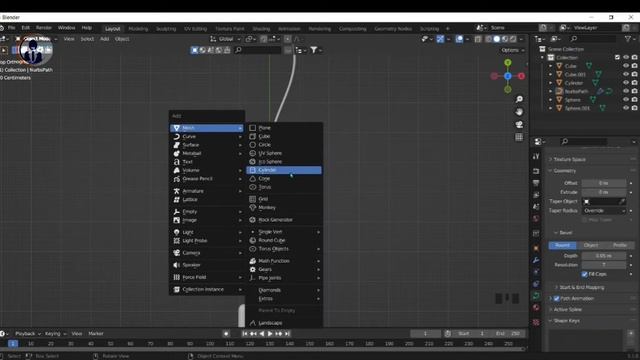Viewport: 640px width, 360px height.
Task: Open the Tool properties tab icon
Action: [536, 156]
